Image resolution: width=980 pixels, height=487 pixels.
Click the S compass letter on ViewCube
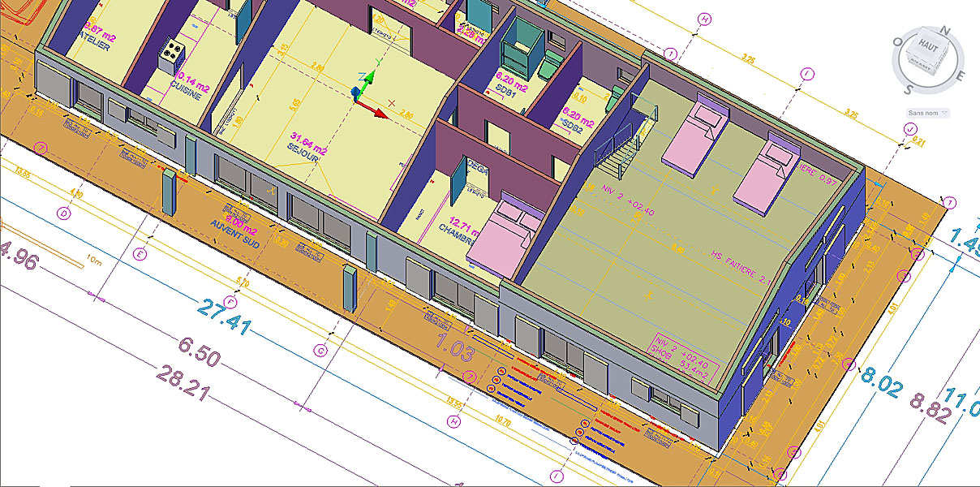tap(911, 90)
